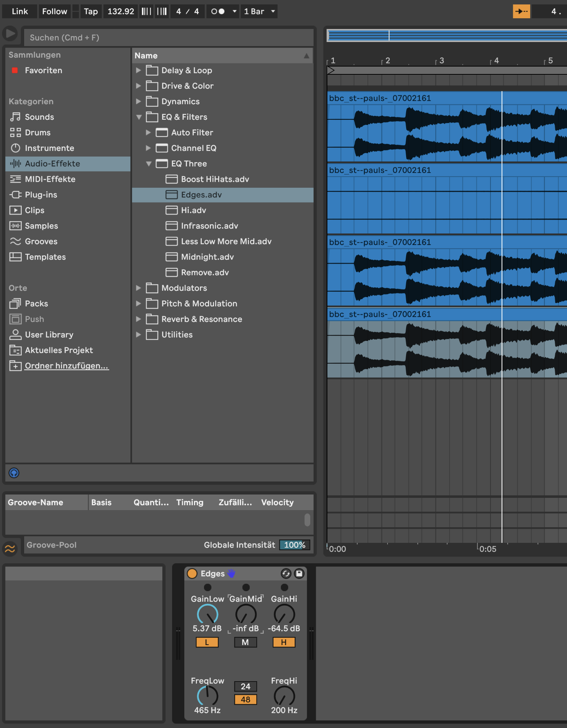The height and width of the screenshot is (728, 567).
Task: Expand the Dynamics folder
Action: [138, 102]
